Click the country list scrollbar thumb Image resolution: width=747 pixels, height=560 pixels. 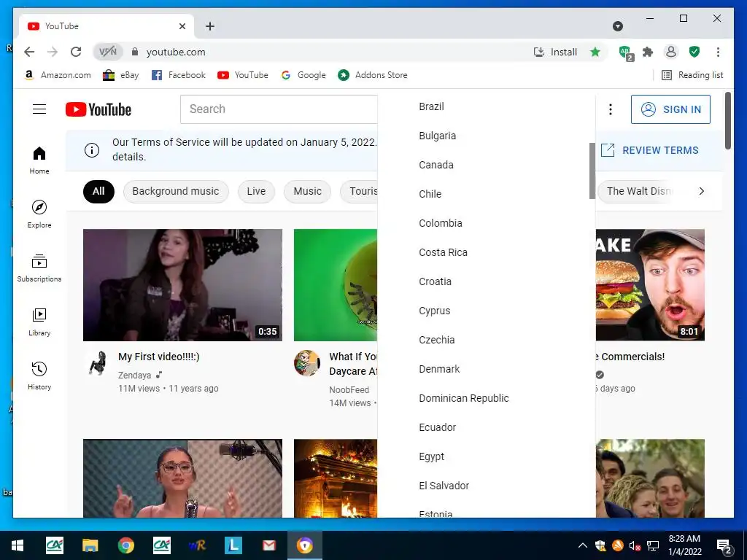click(x=592, y=171)
